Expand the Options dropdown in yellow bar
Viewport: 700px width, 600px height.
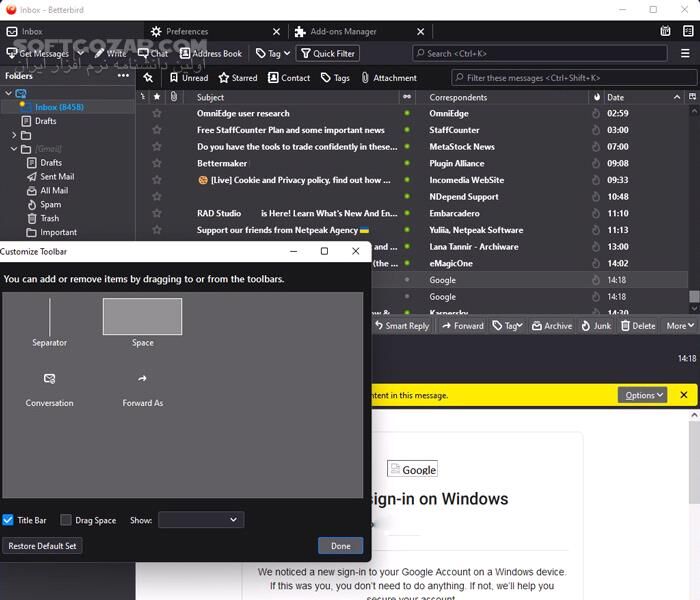641,395
